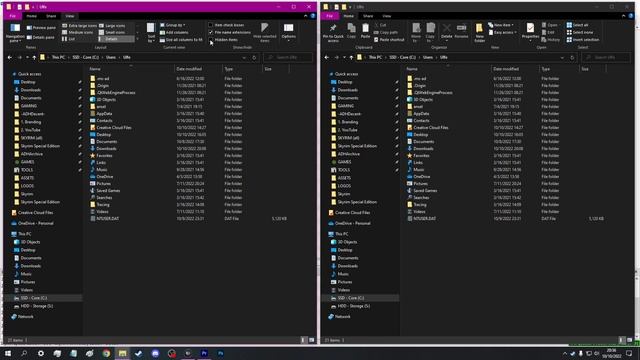
Task: Choose Small icons layout
Action: tap(112, 32)
